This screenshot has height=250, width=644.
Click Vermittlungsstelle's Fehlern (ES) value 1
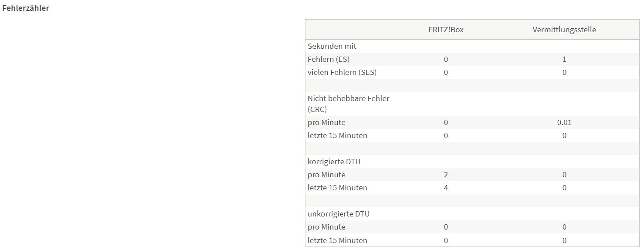pyautogui.click(x=564, y=59)
